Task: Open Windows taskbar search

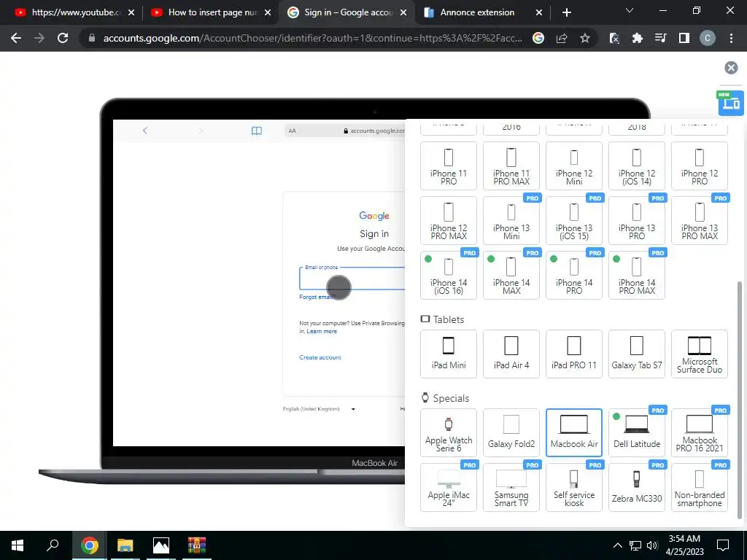Action: coord(53,545)
